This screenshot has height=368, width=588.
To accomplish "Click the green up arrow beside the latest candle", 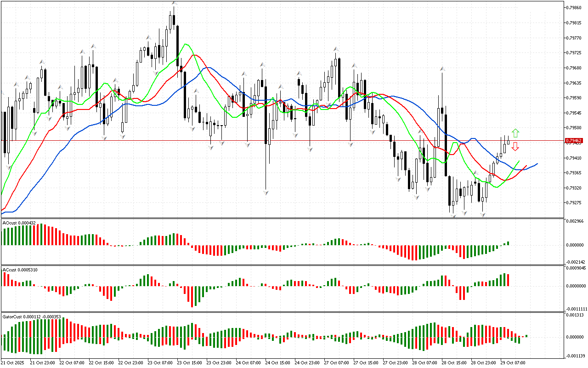I will click(x=515, y=133).
